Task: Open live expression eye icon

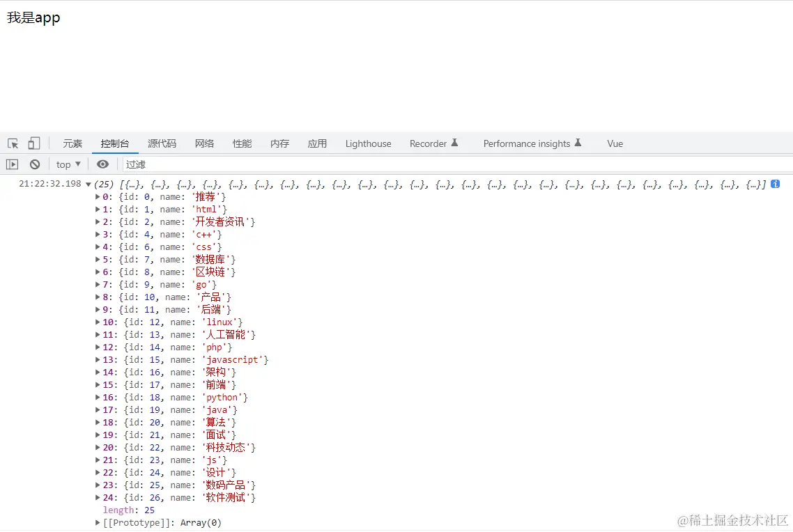Action: pyautogui.click(x=102, y=164)
